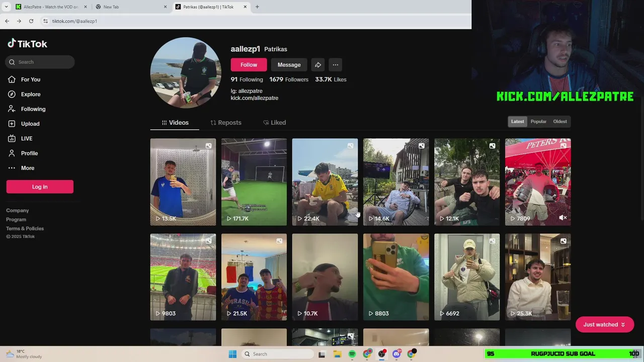644x362 pixels.
Task: Open the video with 13.5K views
Action: (x=183, y=182)
